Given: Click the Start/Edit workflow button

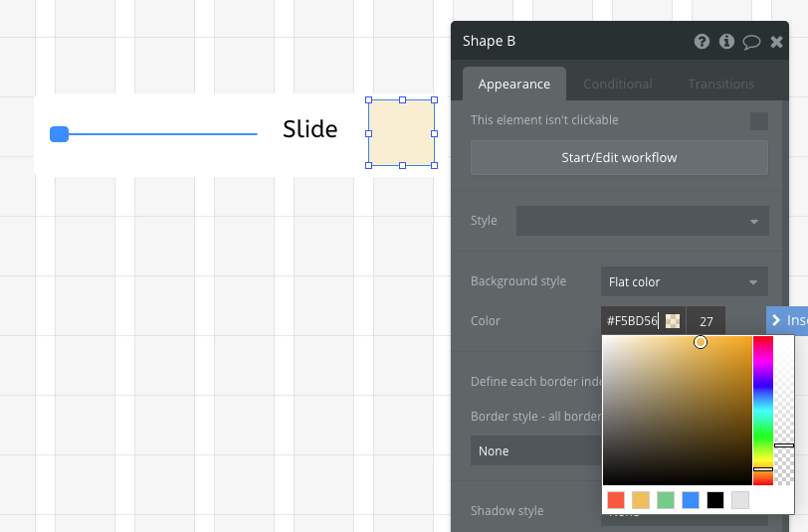Looking at the screenshot, I should (x=619, y=157).
